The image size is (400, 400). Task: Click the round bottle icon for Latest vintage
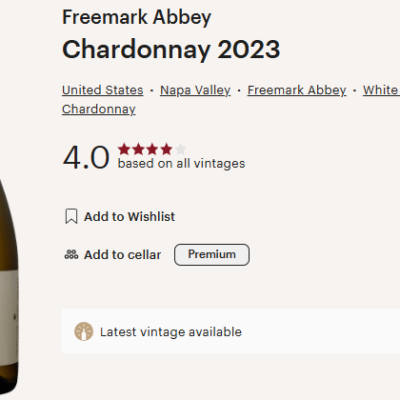coord(84,332)
